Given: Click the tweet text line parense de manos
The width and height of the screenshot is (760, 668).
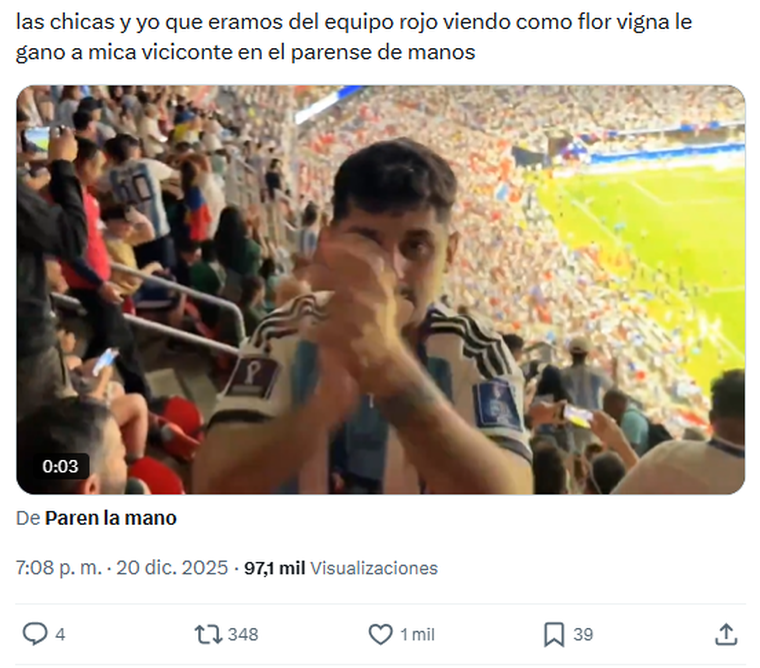Looking at the screenshot, I should 383,52.
